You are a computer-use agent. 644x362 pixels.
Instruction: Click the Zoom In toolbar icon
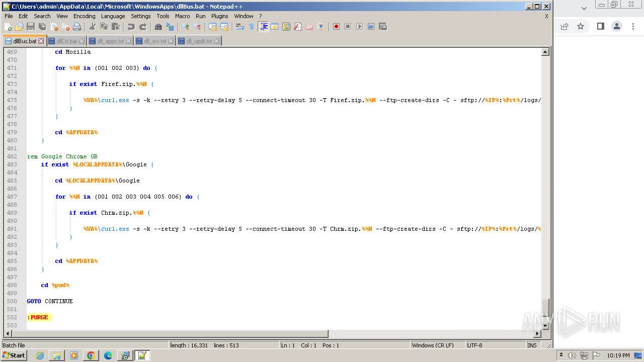(x=186, y=27)
